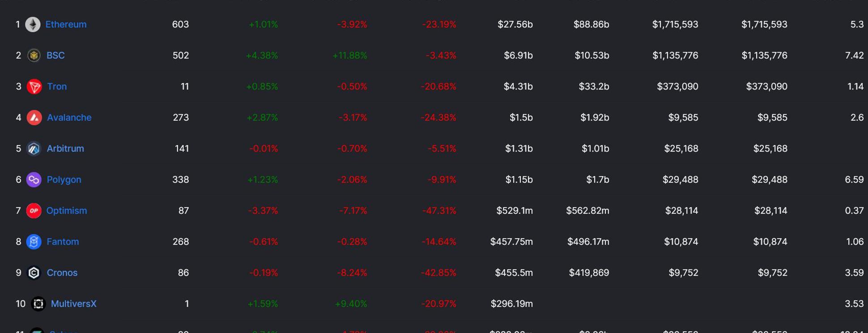Viewport: 868px width, 333px height.
Task: Click the purple Polygon logo icon
Action: coord(34,180)
